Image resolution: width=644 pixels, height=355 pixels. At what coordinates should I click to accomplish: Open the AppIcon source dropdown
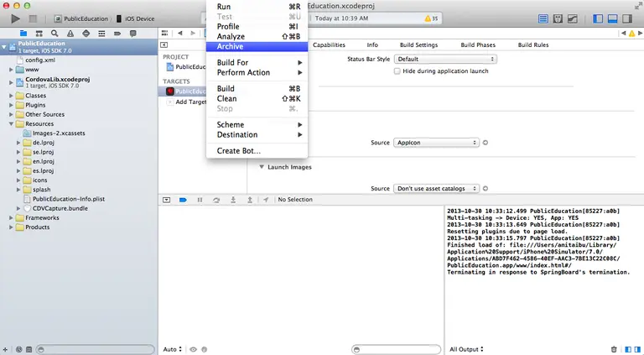(x=436, y=143)
